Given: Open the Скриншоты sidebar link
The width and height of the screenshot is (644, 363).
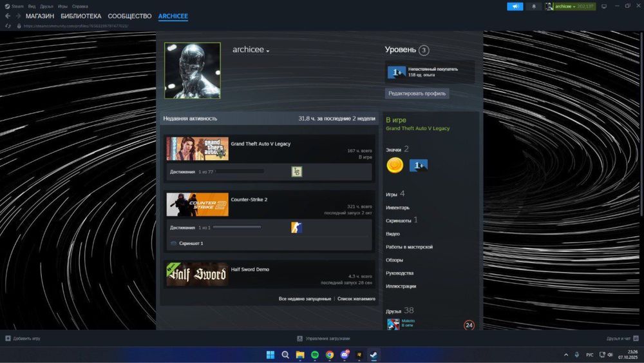Looking at the screenshot, I should point(399,221).
